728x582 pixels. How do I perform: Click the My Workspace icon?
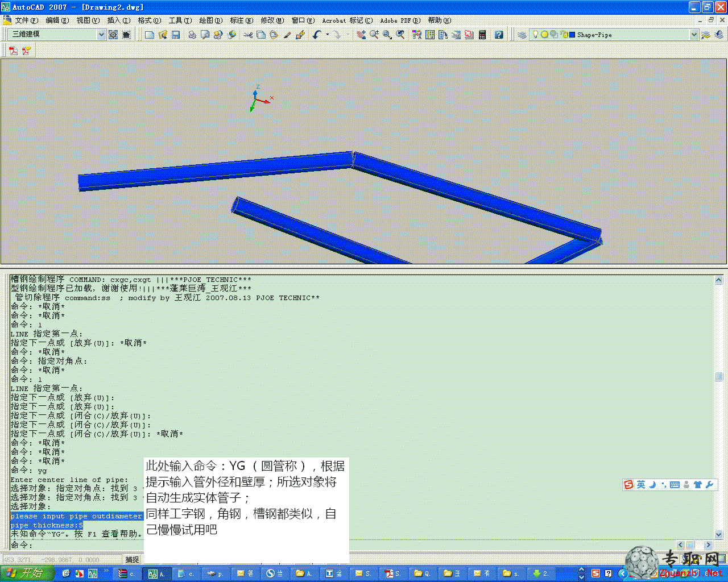tap(126, 35)
